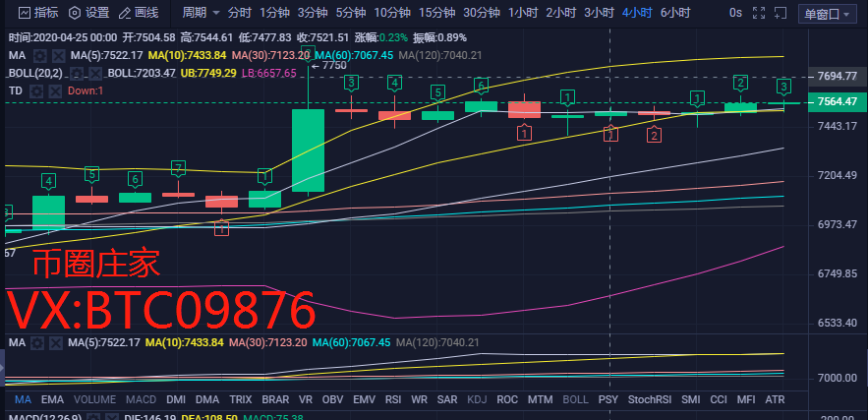Toggle VOLUME indicator

click(x=94, y=399)
